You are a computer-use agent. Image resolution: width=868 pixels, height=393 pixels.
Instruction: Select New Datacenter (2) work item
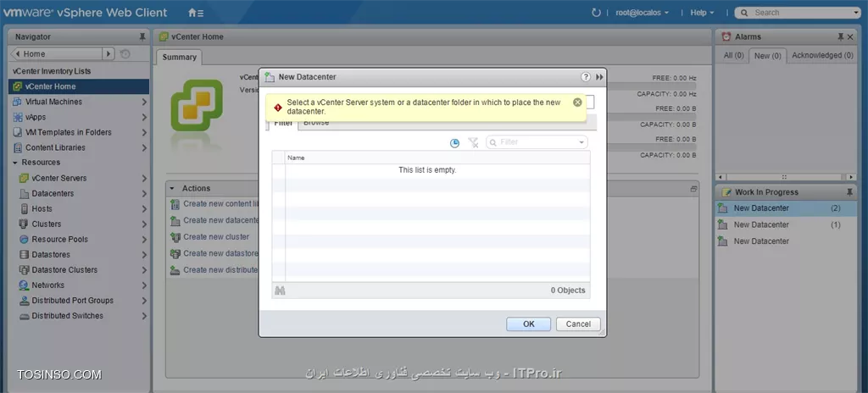click(786, 208)
